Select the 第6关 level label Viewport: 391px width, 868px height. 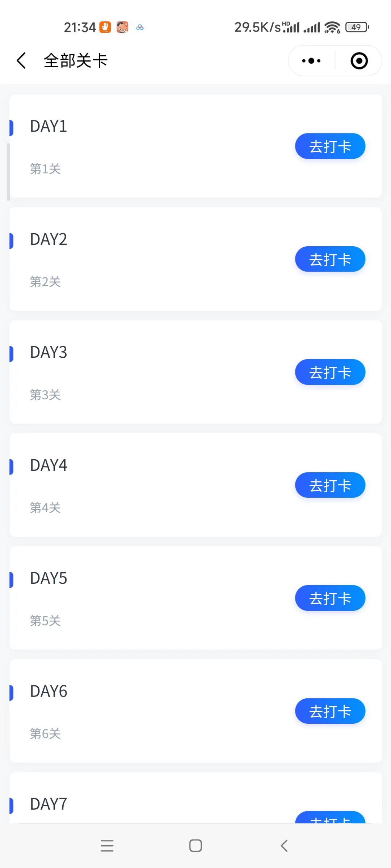pos(45,733)
